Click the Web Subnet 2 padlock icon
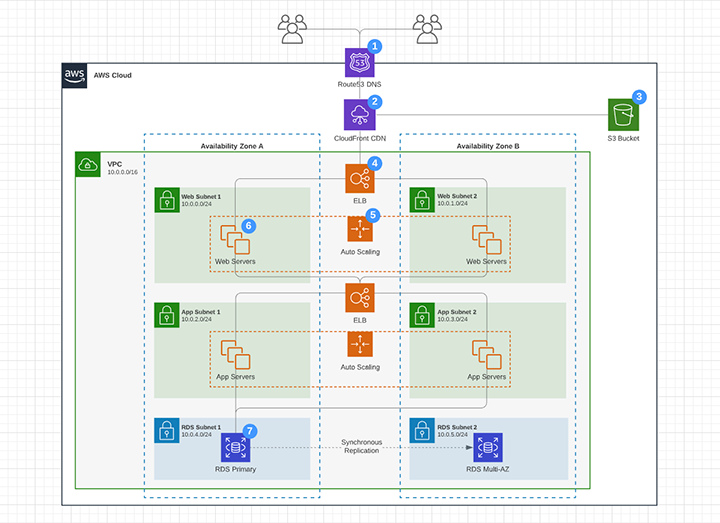Viewport: 720px width, 523px height. 422,200
